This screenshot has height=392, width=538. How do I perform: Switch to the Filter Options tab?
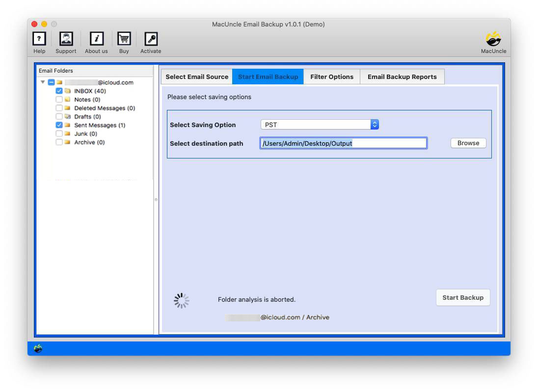[x=332, y=77]
